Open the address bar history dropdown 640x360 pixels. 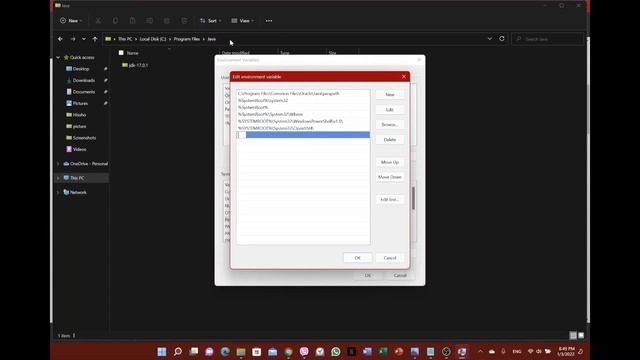point(489,39)
